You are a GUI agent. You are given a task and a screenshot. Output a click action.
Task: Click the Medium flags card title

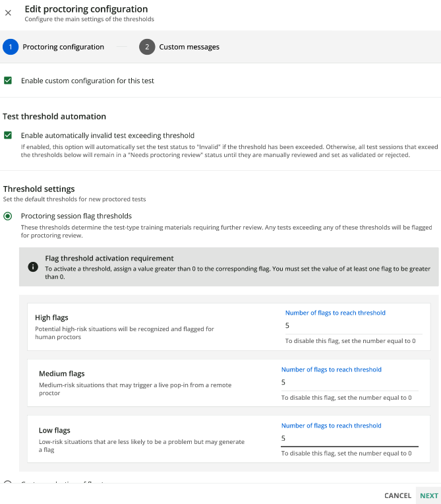click(x=62, y=373)
